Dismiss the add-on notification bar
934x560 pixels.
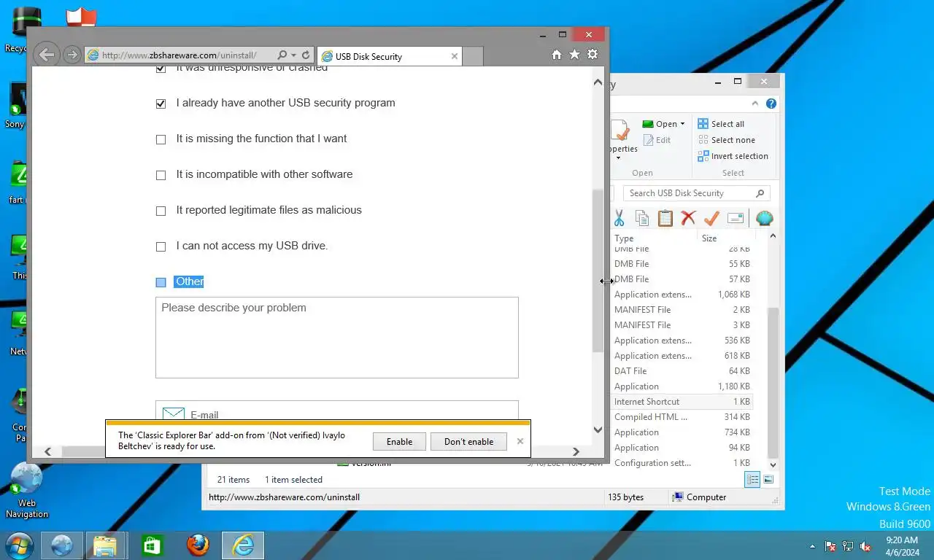520,441
